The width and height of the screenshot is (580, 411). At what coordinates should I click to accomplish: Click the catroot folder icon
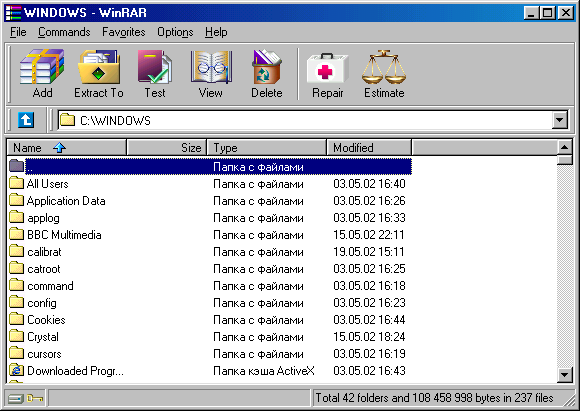pos(16,268)
